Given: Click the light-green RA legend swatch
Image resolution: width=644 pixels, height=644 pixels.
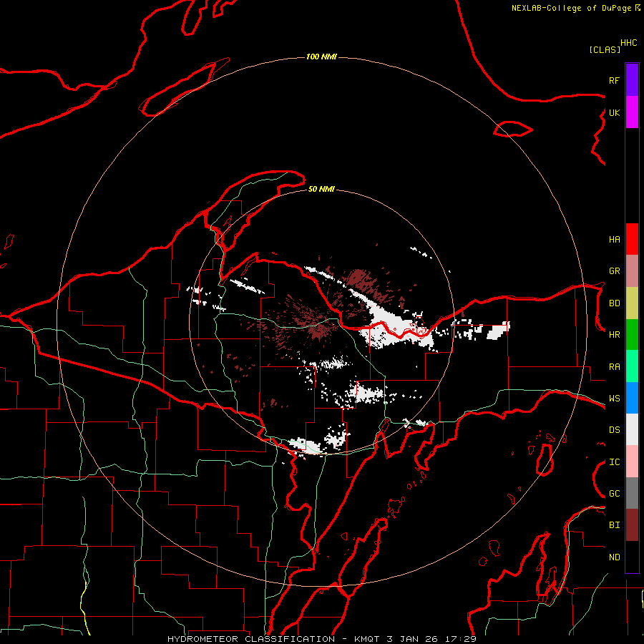Looking at the screenshot, I should click(632, 366).
